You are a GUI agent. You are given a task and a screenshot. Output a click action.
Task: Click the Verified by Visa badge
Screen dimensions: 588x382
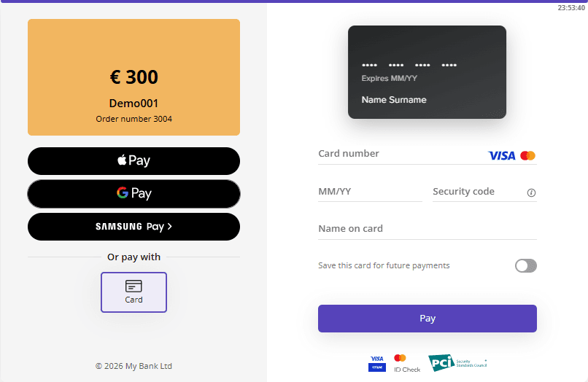tap(376, 362)
